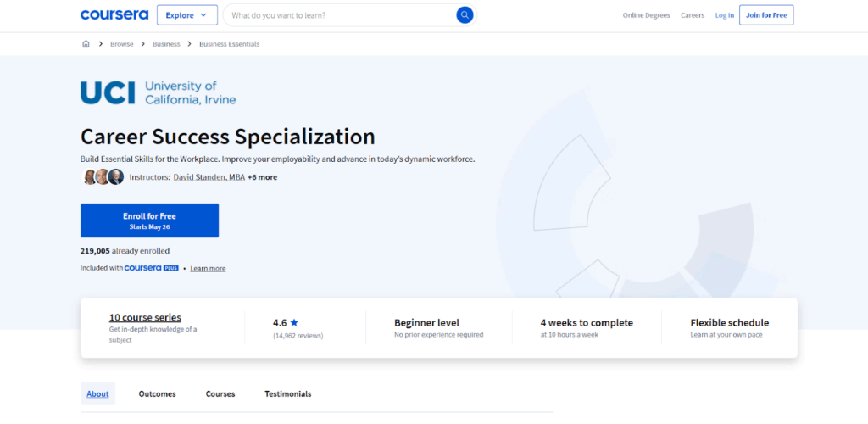
Task: Switch to the Courses tab
Action: [x=220, y=394]
